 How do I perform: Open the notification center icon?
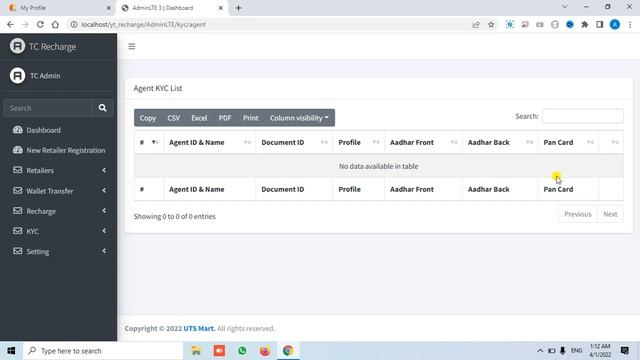pyautogui.click(x=624, y=351)
